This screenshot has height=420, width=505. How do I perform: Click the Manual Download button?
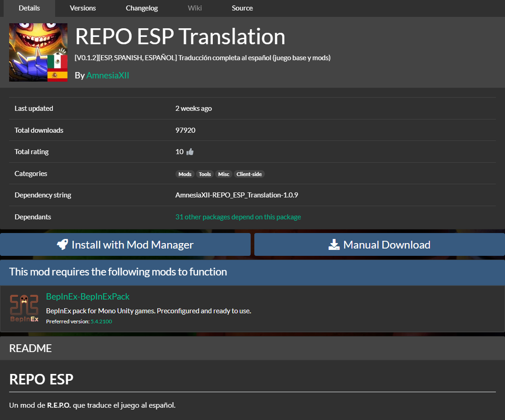[379, 244]
